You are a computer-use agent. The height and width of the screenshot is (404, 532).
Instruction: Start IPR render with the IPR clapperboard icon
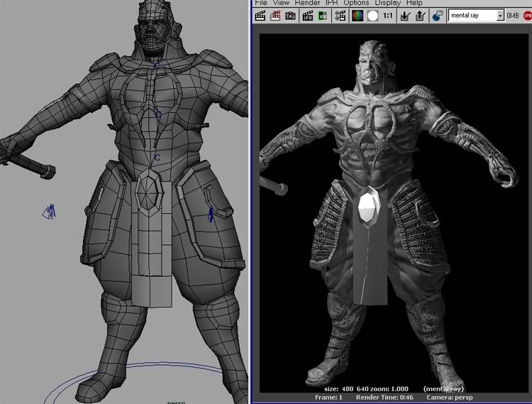[x=308, y=16]
